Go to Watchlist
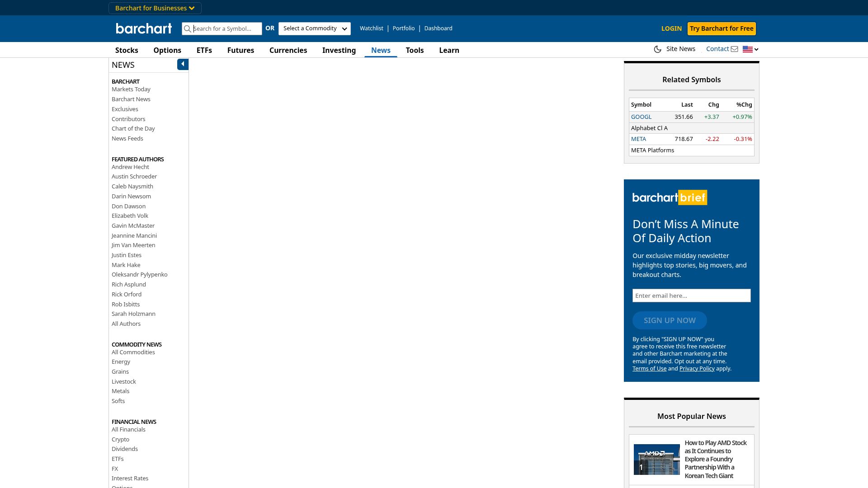868x488 pixels. (372, 28)
